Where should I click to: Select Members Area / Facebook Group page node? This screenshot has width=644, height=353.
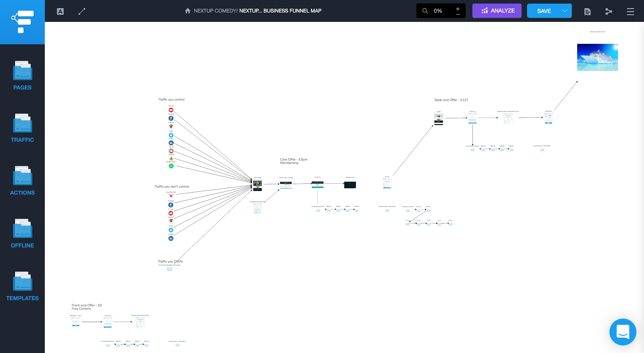click(508, 119)
